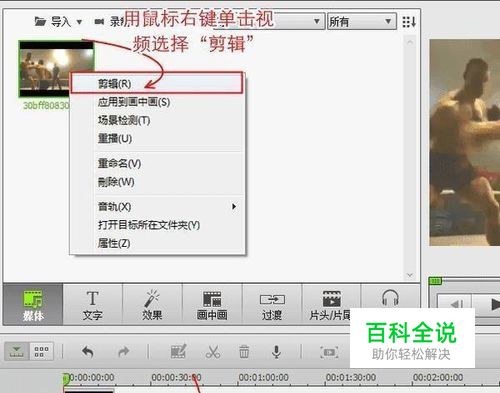Click the microphone voiceover icon

tap(276, 352)
